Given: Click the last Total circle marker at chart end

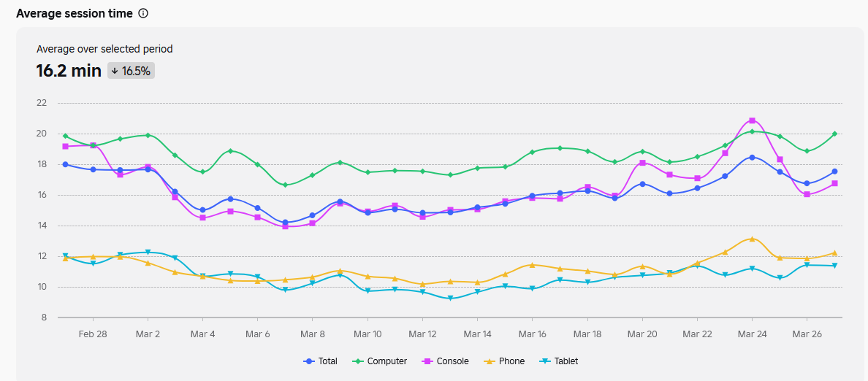Looking at the screenshot, I should pyautogui.click(x=834, y=172).
